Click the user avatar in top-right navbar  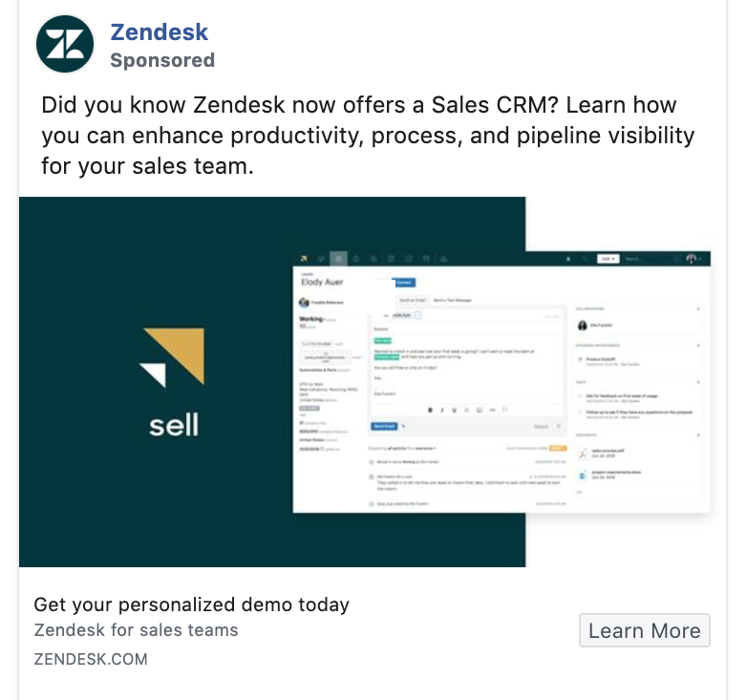point(692,259)
